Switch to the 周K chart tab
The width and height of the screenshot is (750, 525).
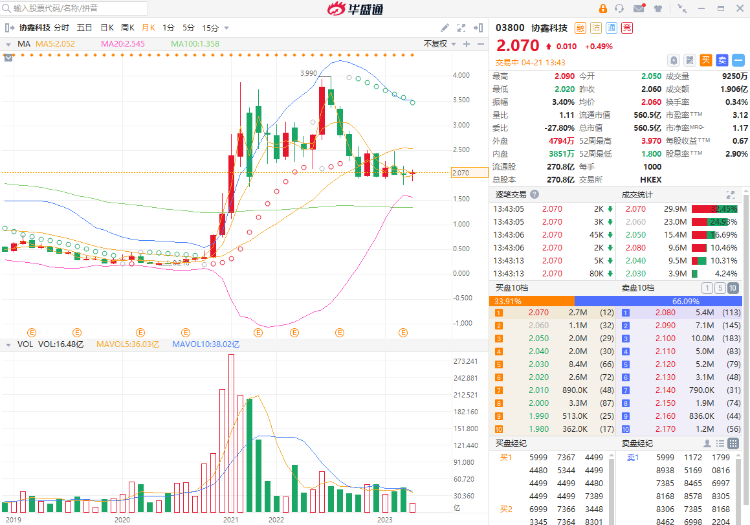coord(128,28)
